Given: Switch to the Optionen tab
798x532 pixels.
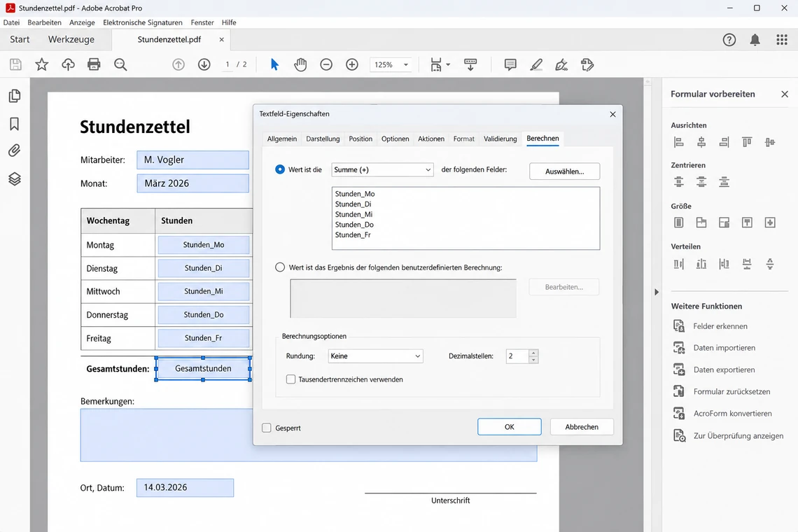Looking at the screenshot, I should (395, 139).
